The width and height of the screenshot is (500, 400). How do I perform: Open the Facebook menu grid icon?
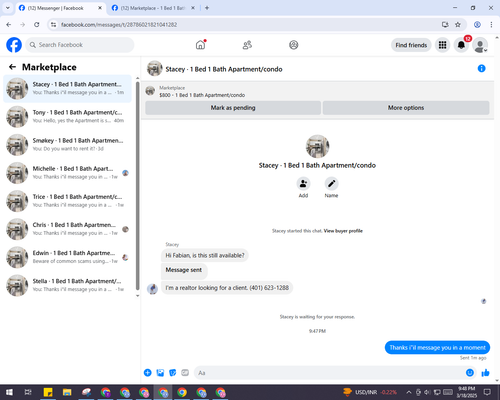[x=442, y=45]
